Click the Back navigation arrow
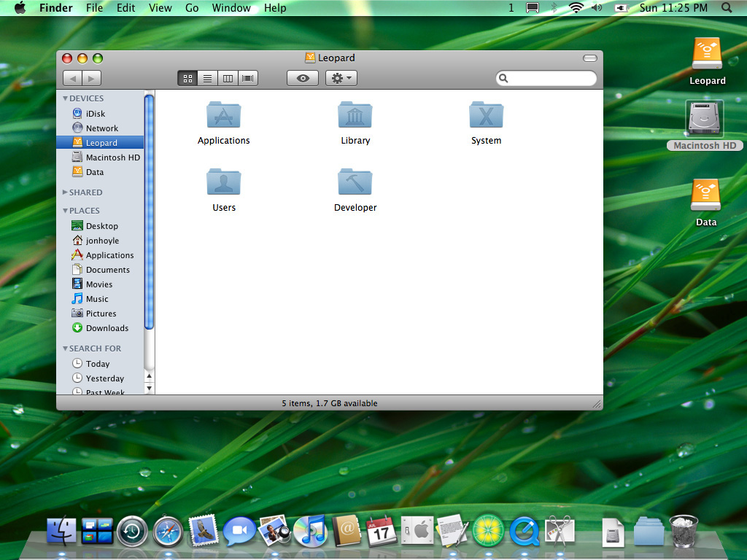This screenshot has height=560, width=747. pos(72,78)
